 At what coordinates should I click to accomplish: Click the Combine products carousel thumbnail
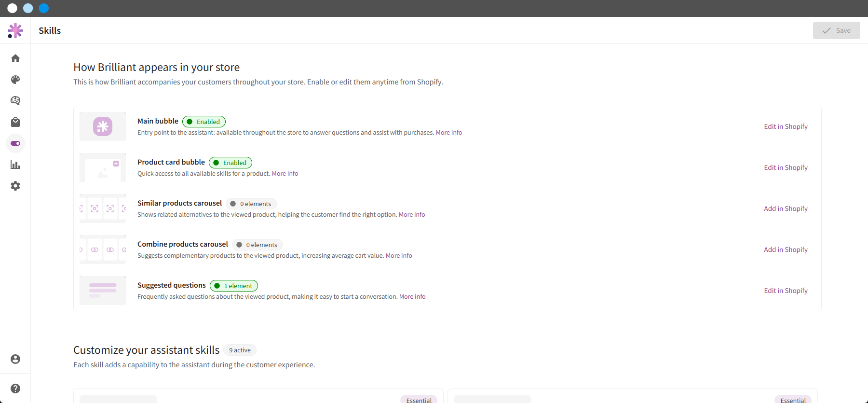(103, 250)
